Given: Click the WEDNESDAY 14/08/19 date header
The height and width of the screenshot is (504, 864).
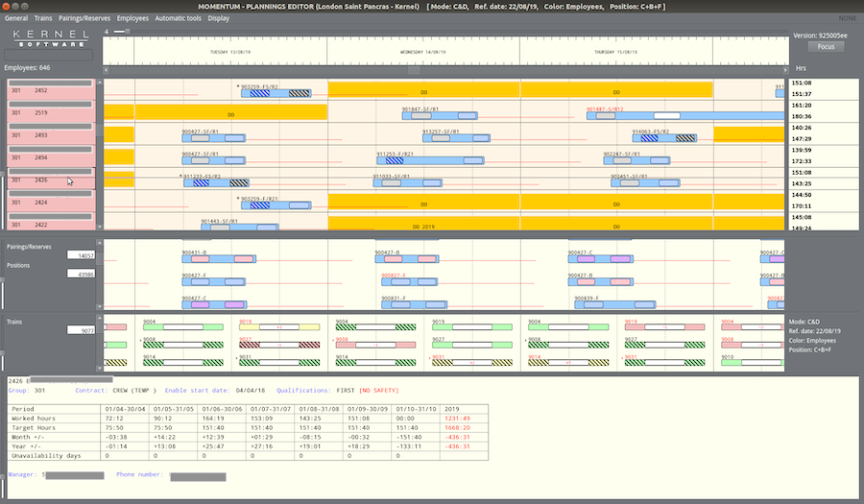Looking at the screenshot, I should pos(422,52).
